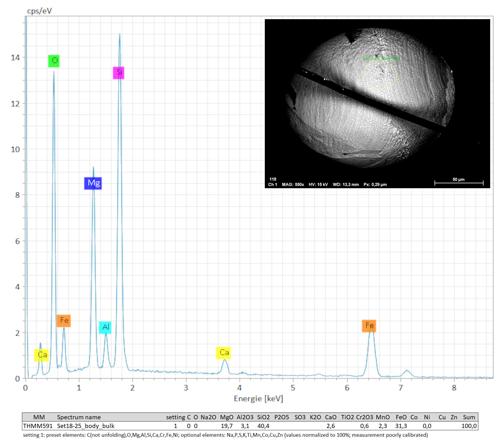Click the green Set18-25_body_bulk annotation in the image

click(381, 59)
